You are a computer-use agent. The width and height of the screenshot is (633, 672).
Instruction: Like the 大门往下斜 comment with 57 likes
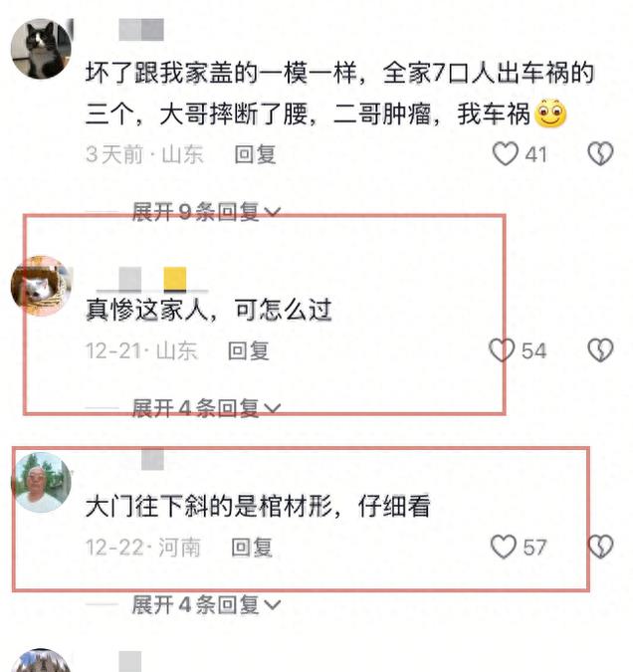[504, 547]
